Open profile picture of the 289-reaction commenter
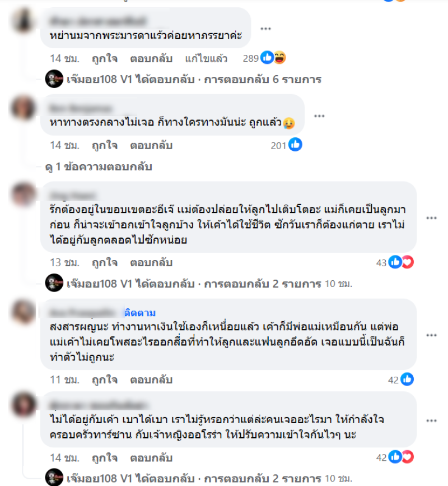The height and width of the screenshot is (486, 448). 23,20
